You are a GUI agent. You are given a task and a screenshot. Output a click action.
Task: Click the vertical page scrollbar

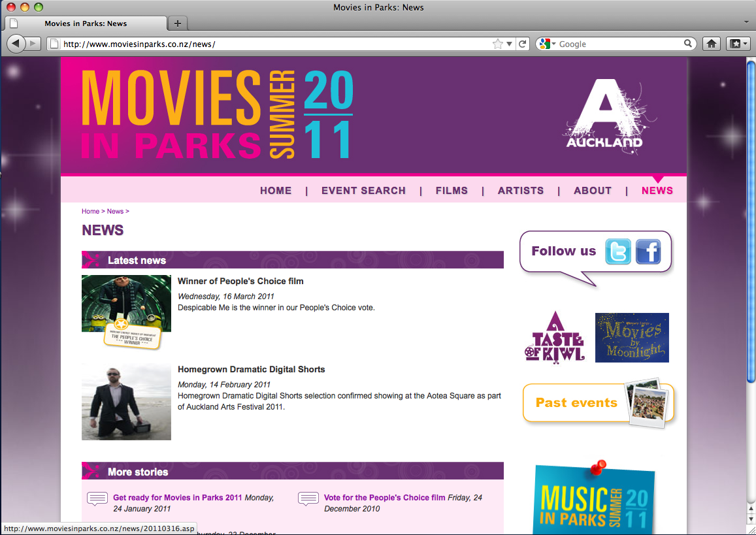(x=751, y=280)
